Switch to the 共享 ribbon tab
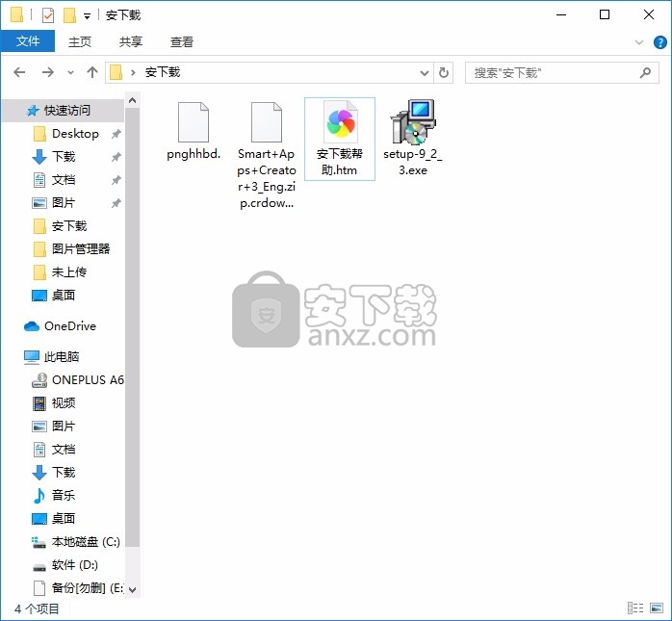 [131, 41]
